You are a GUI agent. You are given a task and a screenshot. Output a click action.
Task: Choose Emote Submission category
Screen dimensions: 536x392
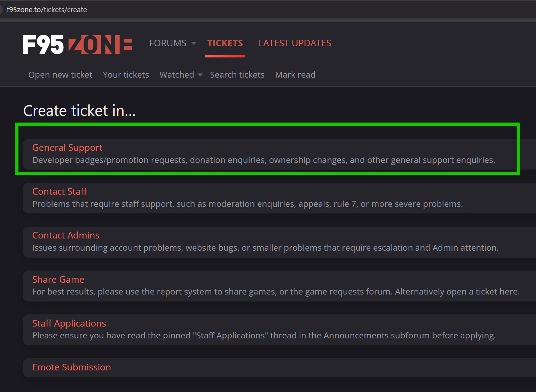pyautogui.click(x=71, y=367)
